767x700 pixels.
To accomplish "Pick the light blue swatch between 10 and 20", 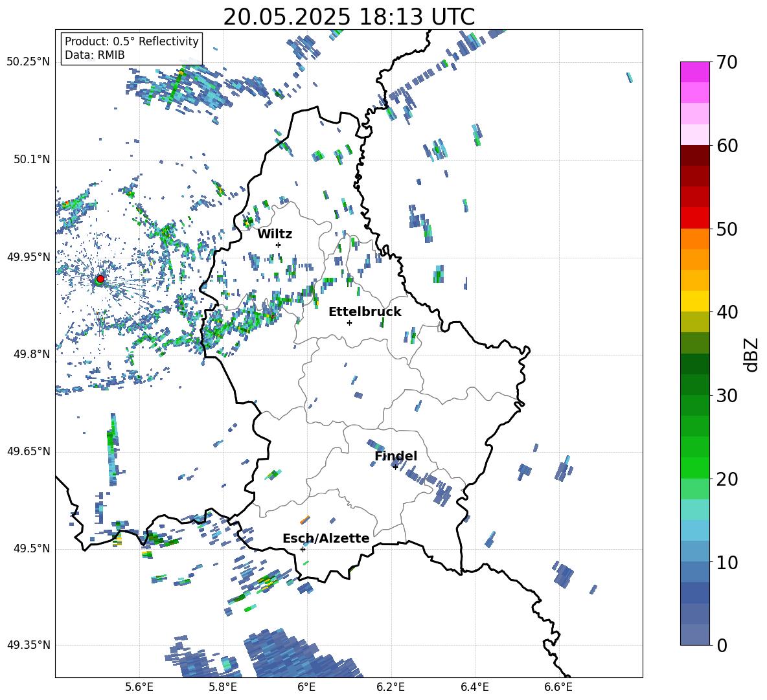I will (695, 530).
